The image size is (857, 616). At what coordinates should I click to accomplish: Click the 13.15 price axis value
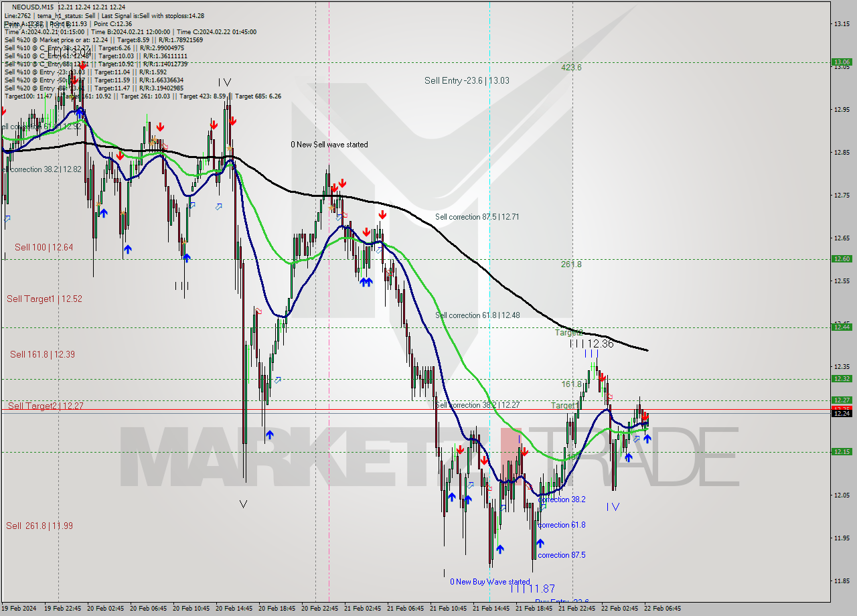point(842,24)
